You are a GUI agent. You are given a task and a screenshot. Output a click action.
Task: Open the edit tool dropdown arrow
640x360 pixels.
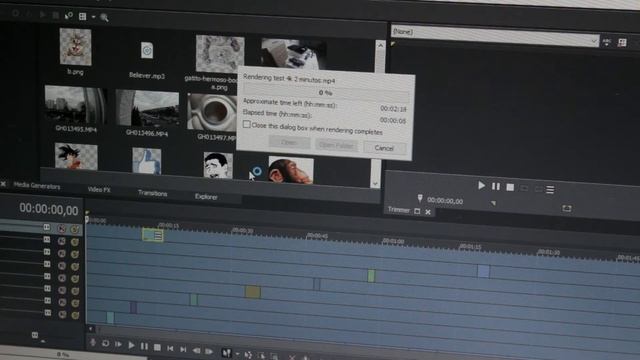(237, 354)
